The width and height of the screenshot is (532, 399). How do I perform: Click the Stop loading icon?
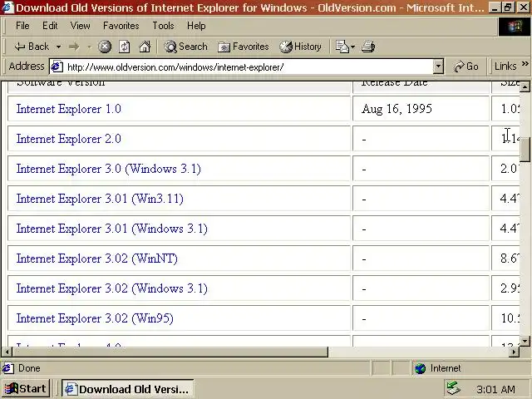click(105, 47)
